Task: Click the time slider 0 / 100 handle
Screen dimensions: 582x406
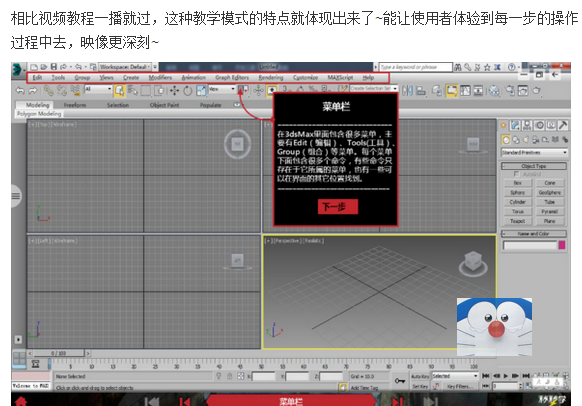Action: [x=58, y=353]
